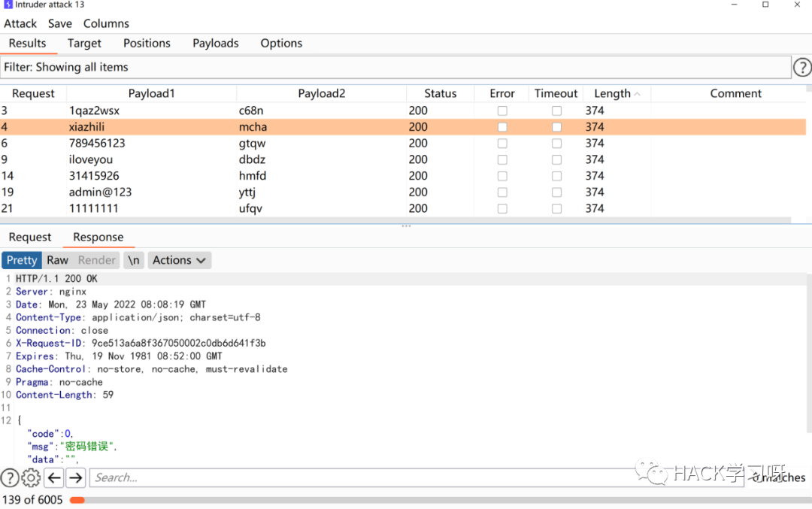Toggle Timeout checkbox for payload xiazhili

(x=556, y=127)
